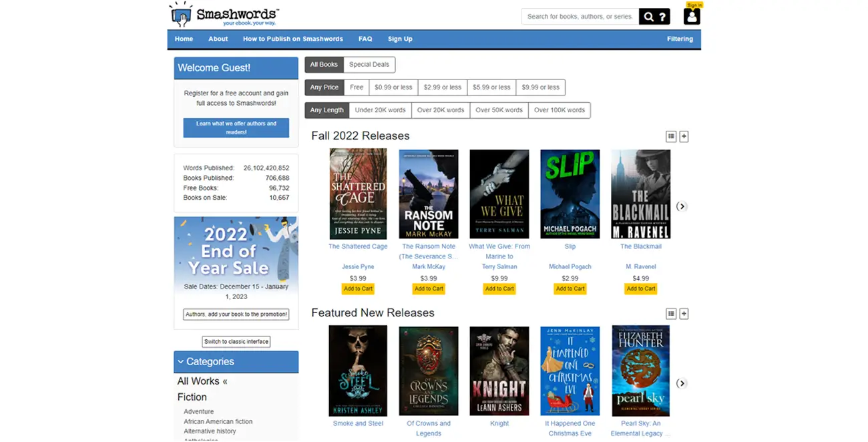Enable the Over 100K words filter
Screen dimensions: 868x442
(560, 109)
